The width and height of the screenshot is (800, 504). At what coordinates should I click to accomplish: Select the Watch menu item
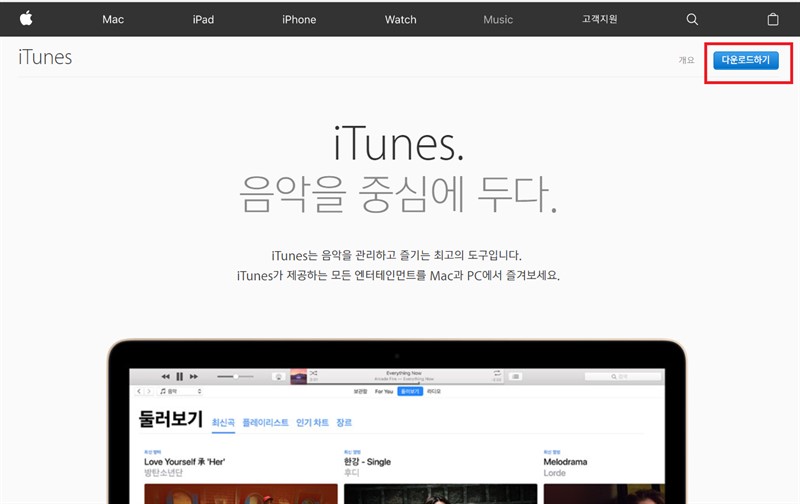[x=401, y=19]
